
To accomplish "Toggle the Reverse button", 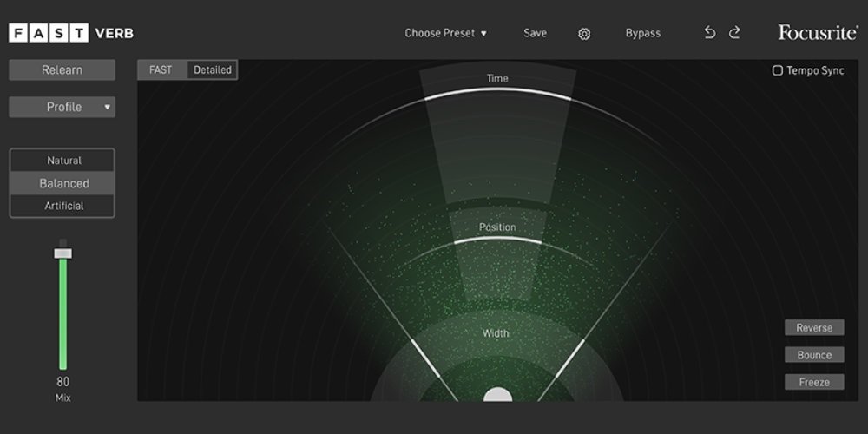I will 814,328.
